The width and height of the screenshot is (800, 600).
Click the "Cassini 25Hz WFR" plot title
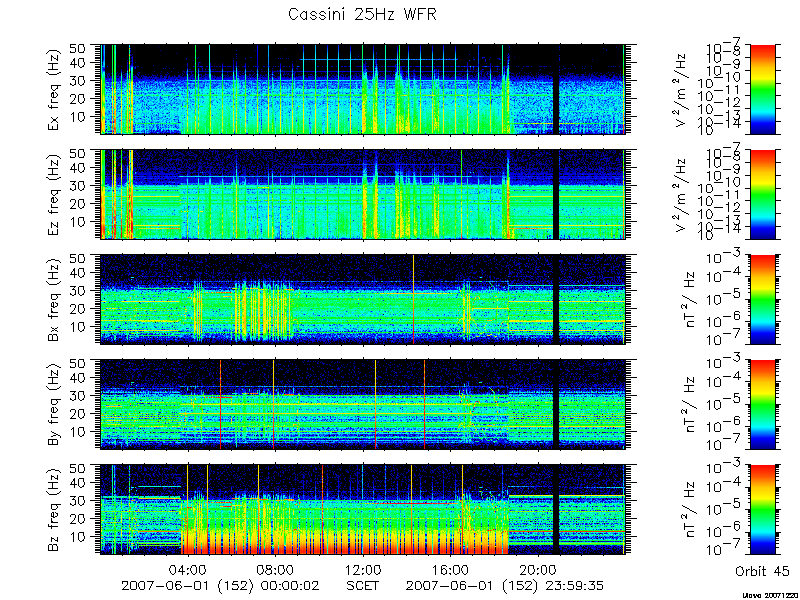(x=362, y=14)
